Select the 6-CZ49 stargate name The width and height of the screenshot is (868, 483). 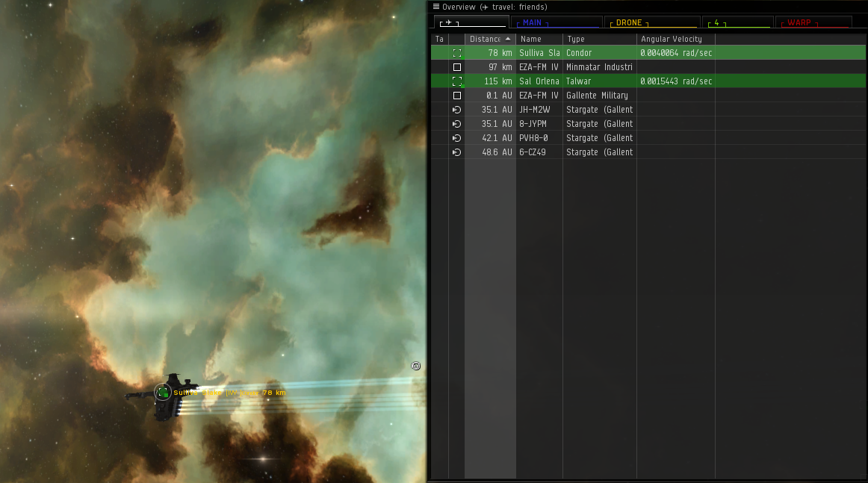pyautogui.click(x=533, y=152)
